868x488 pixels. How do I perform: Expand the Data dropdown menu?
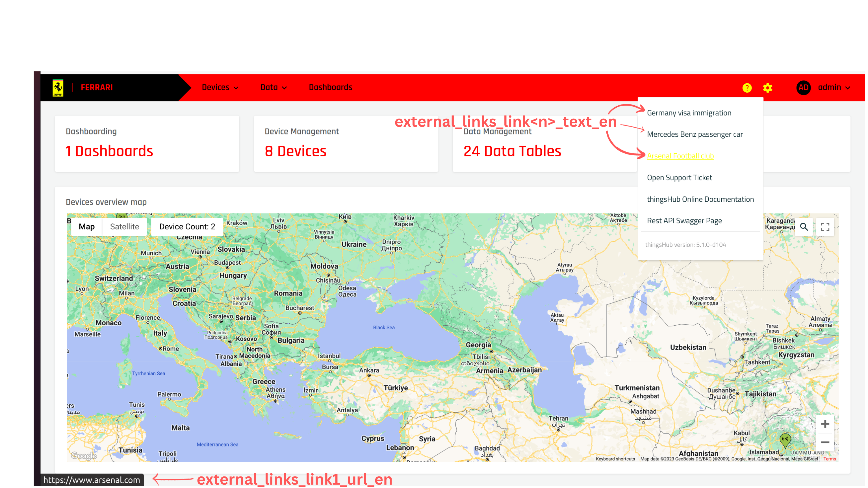273,88
